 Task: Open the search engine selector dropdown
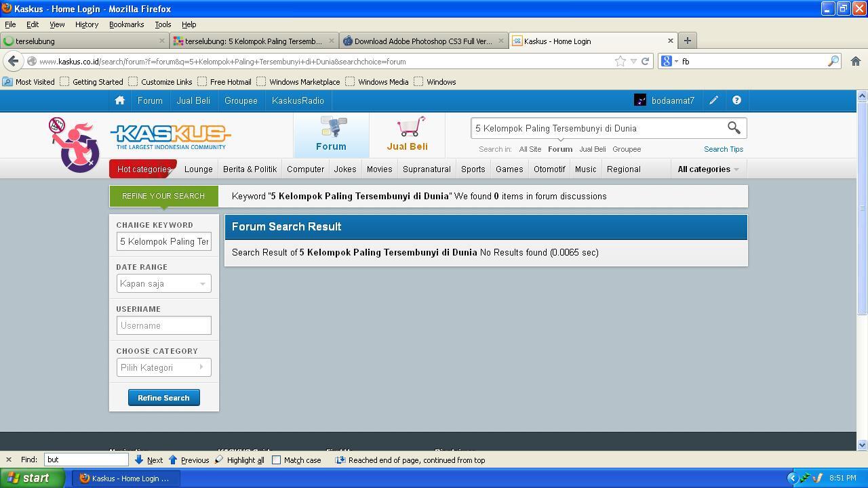pyautogui.click(x=676, y=62)
